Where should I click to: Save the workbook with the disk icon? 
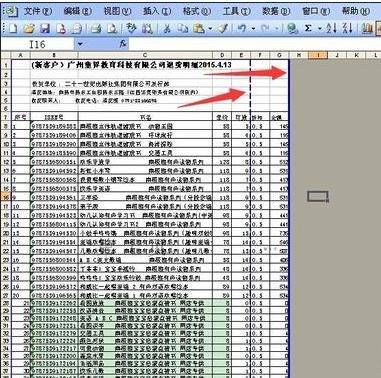coord(45,29)
